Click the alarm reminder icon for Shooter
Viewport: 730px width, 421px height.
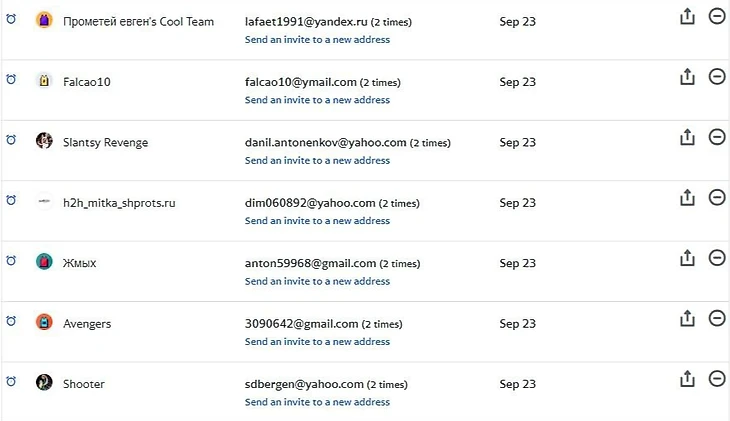point(11,382)
